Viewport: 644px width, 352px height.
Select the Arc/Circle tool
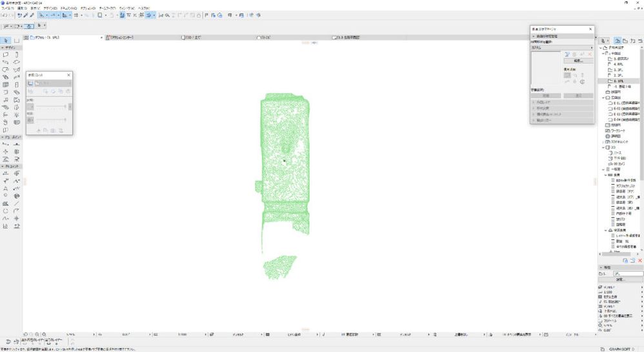(x=6, y=211)
